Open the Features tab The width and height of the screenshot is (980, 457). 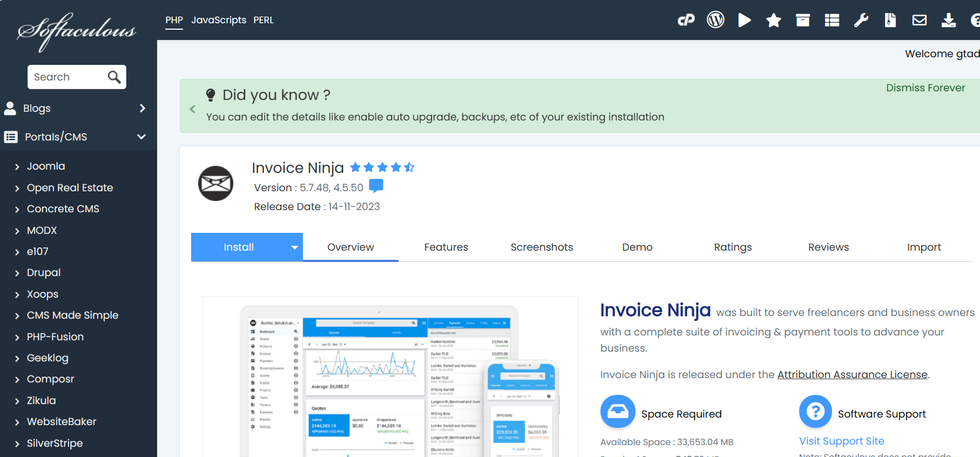click(446, 247)
